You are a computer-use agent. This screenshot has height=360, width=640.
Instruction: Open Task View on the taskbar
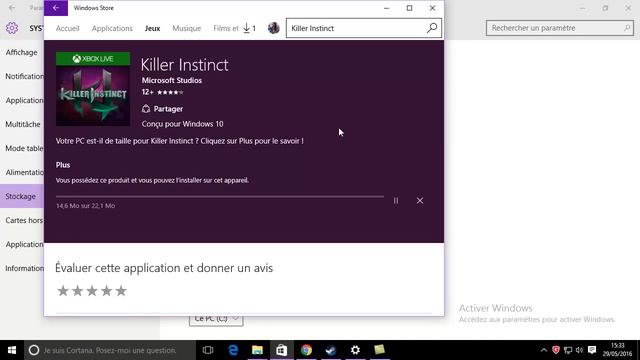click(208, 350)
